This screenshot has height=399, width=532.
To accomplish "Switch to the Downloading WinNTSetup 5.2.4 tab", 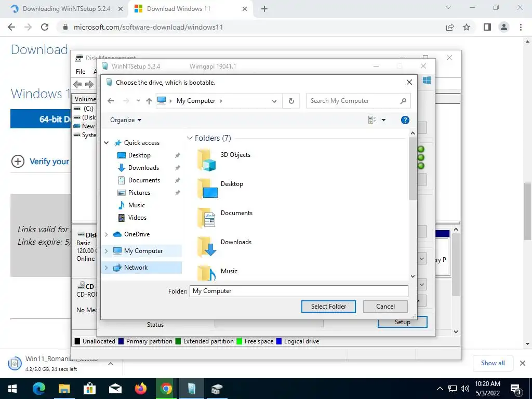I will pyautogui.click(x=66, y=9).
